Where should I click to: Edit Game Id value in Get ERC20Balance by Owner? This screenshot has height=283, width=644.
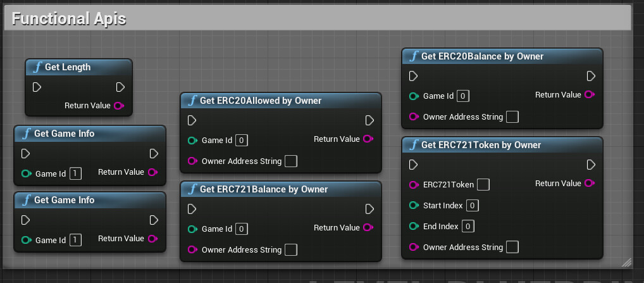click(463, 96)
